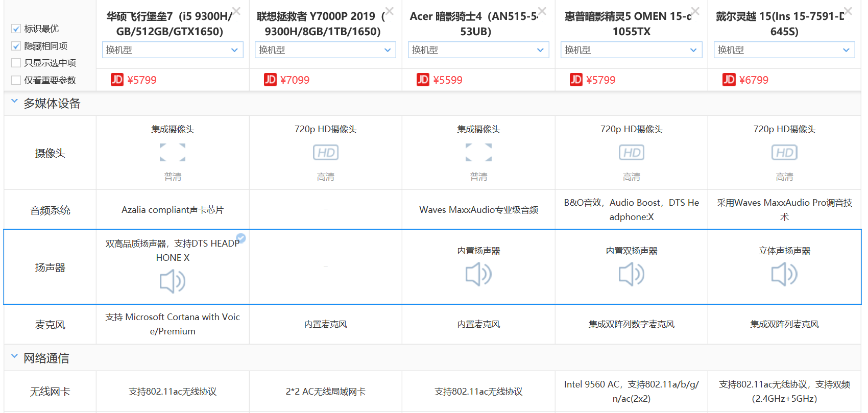Enable the 仅看重要参数 checkbox

click(16, 81)
